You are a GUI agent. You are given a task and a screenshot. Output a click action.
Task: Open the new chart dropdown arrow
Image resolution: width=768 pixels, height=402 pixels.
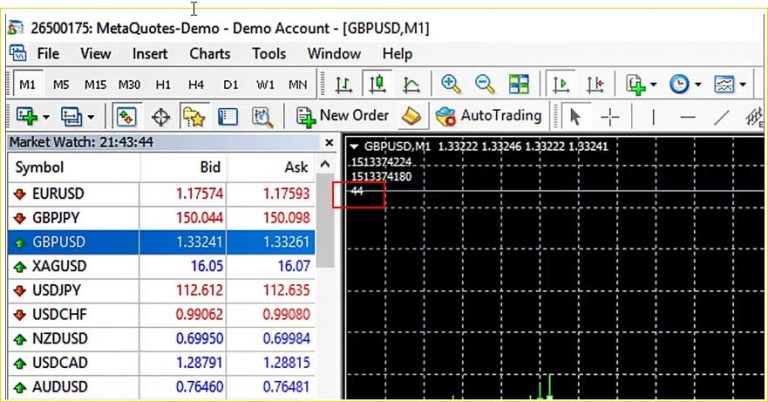pyautogui.click(x=46, y=117)
